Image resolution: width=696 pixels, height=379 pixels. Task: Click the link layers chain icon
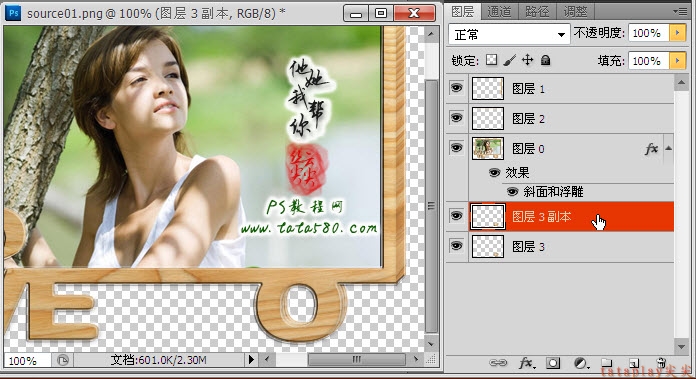pos(498,363)
